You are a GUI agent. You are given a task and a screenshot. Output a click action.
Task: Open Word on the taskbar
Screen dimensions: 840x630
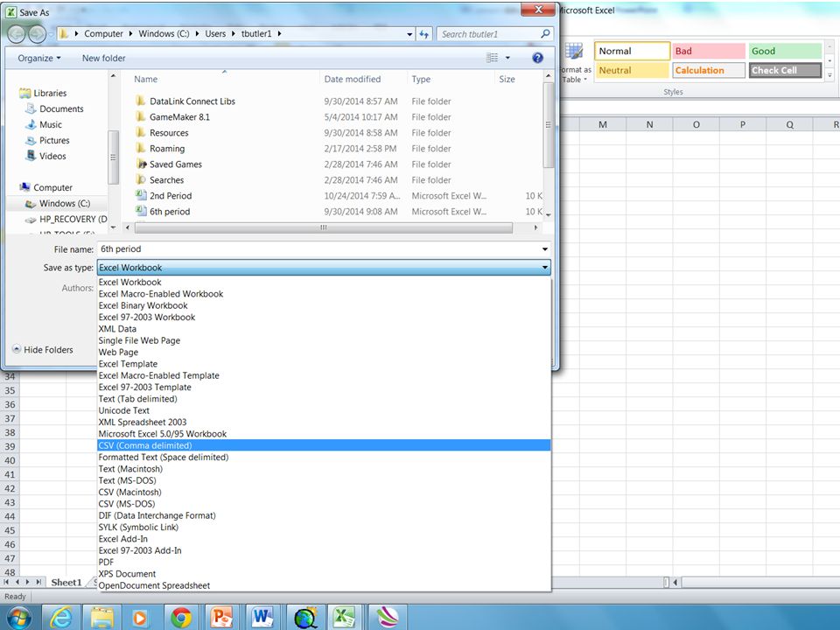[x=262, y=618]
